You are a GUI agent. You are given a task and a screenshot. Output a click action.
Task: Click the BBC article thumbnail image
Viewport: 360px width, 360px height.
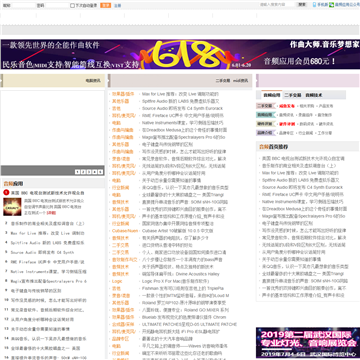pyautogui.click(x=12, y=207)
